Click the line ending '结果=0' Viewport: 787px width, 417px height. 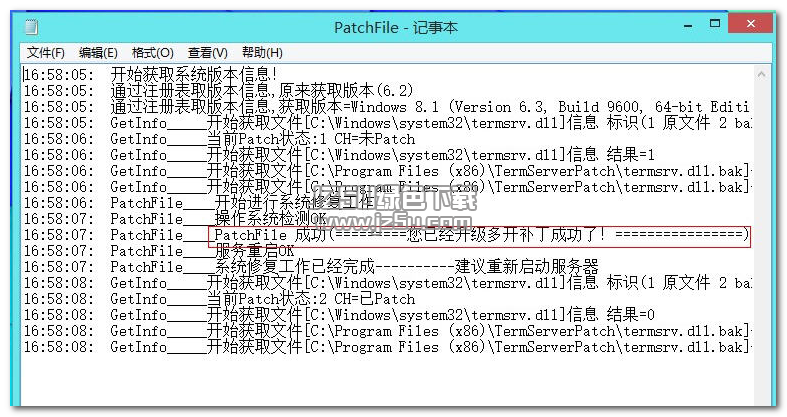pos(339,315)
